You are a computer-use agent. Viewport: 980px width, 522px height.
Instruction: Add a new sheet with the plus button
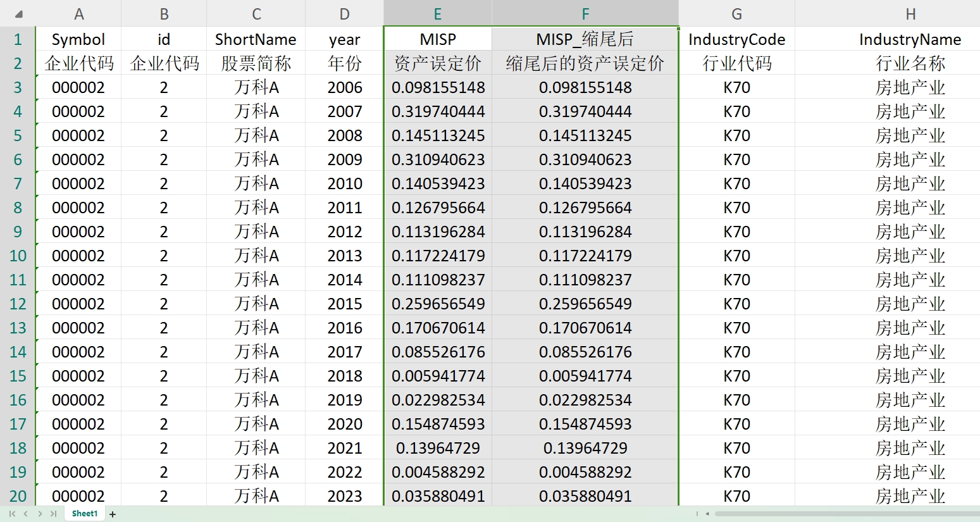point(113,514)
